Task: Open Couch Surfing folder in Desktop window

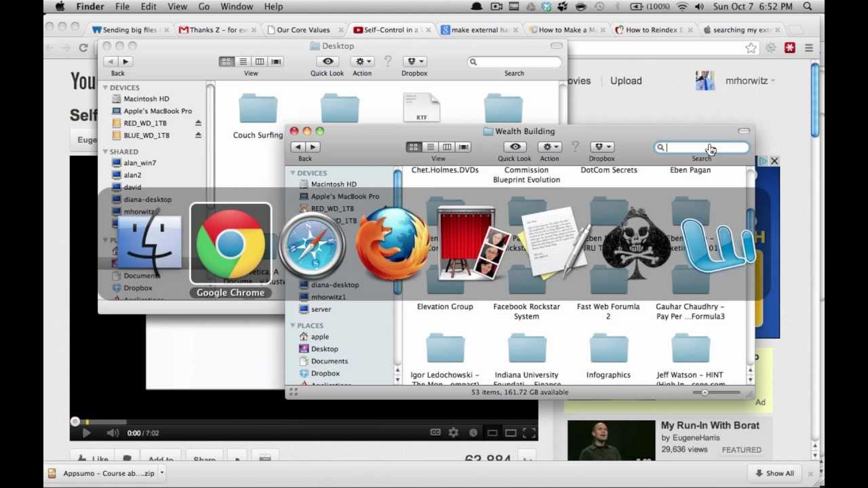Action: point(258,117)
